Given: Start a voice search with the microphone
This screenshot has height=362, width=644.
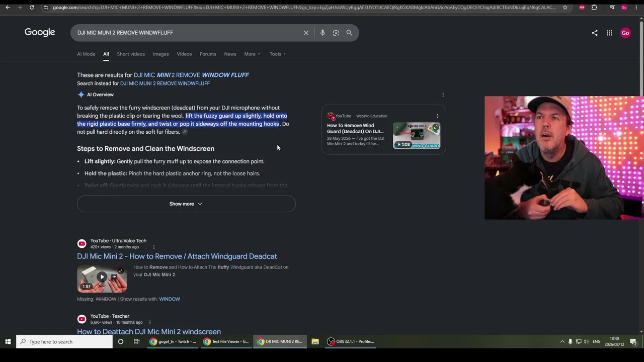Looking at the screenshot, I should (x=323, y=33).
